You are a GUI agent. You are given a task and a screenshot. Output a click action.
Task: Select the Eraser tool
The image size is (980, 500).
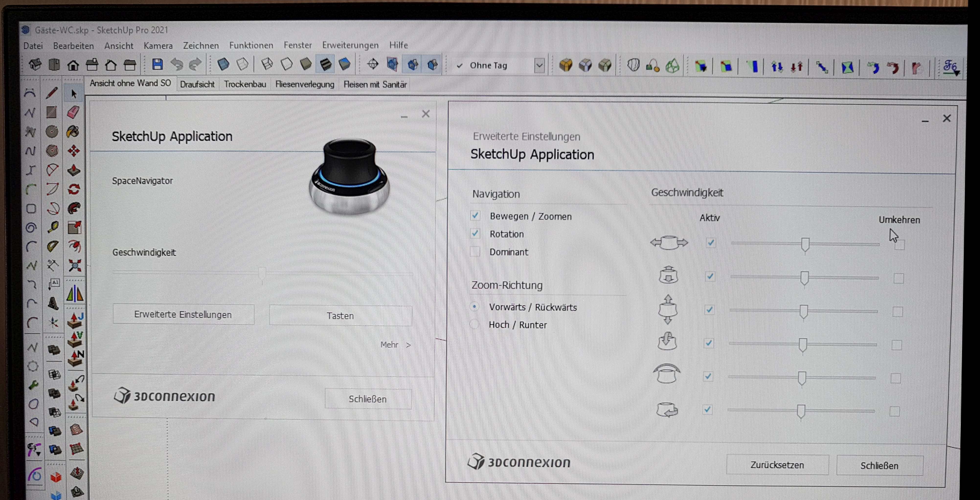tap(73, 112)
